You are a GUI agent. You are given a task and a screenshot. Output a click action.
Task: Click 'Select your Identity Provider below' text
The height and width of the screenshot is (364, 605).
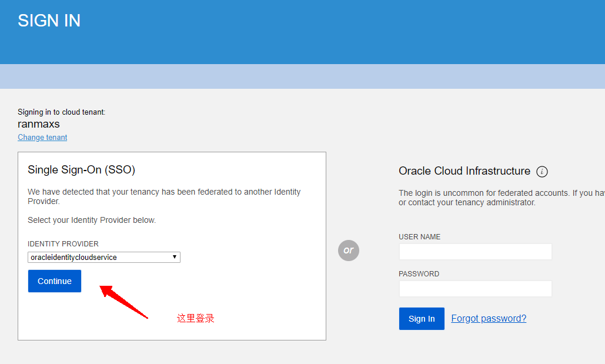tap(92, 221)
